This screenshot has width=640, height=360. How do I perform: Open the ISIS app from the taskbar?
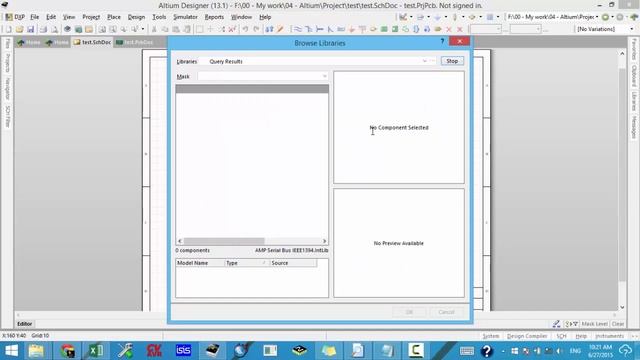[x=183, y=351]
